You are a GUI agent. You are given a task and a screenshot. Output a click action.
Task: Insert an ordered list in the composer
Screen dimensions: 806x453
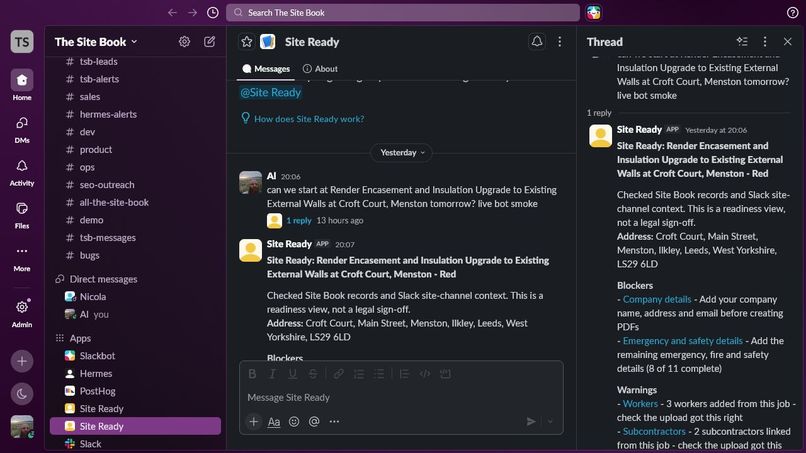click(359, 374)
